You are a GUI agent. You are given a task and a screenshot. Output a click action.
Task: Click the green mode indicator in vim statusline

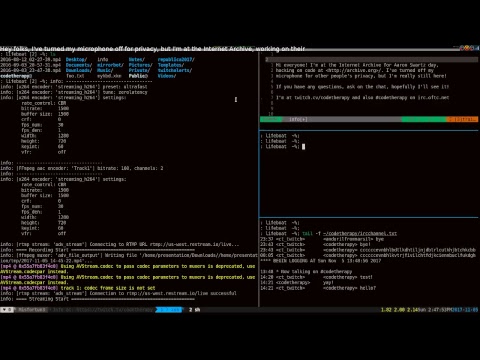tap(271, 119)
